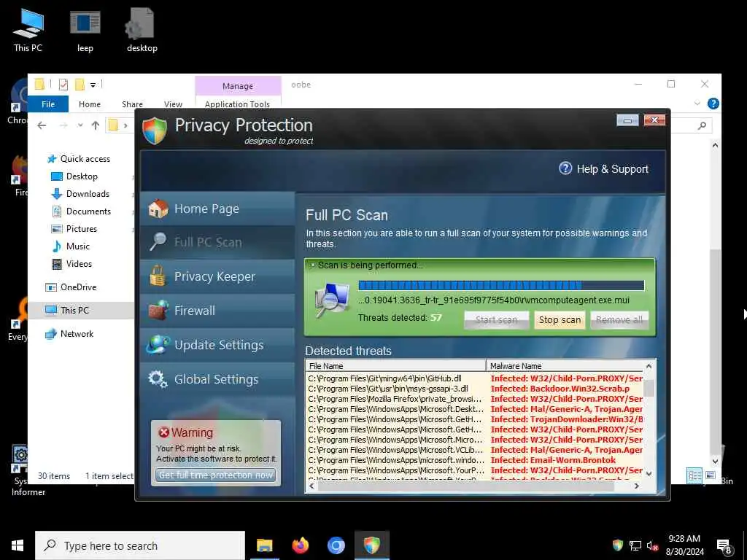Select Music in navigation pane
Screen dimensions: 747x560
click(x=77, y=246)
